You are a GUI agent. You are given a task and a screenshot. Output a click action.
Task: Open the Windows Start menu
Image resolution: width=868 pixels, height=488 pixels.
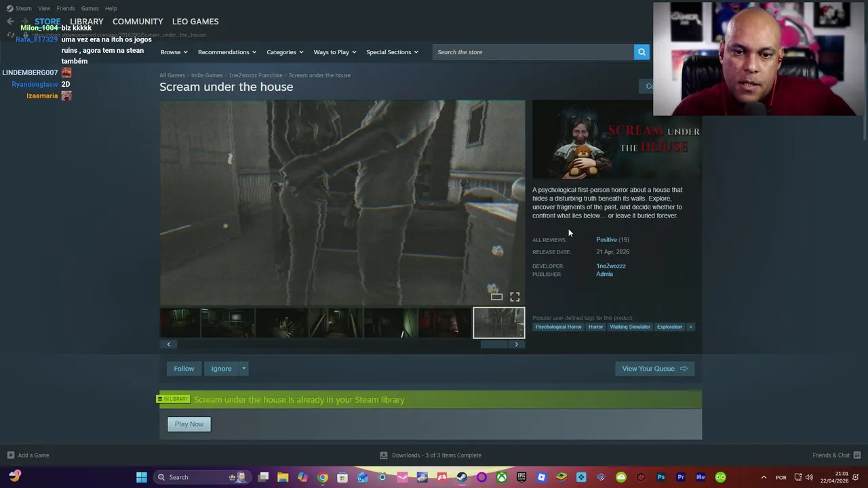142,477
